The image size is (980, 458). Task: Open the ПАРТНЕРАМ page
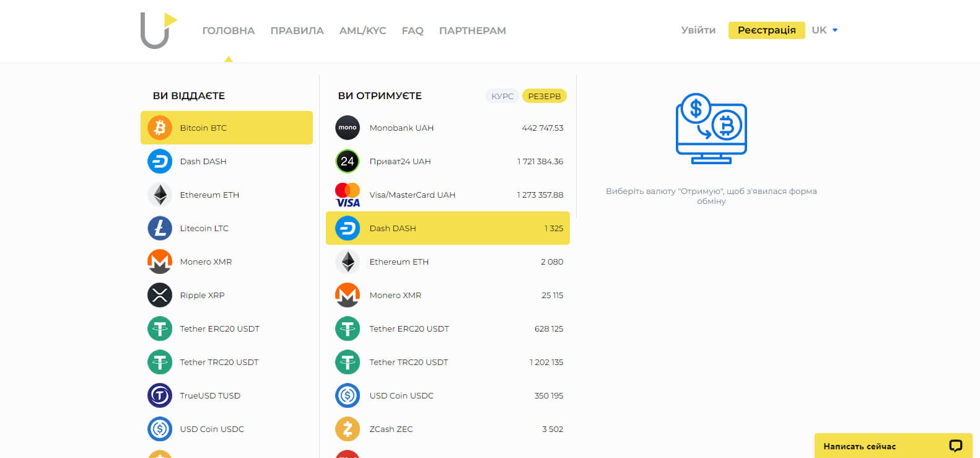pos(473,30)
